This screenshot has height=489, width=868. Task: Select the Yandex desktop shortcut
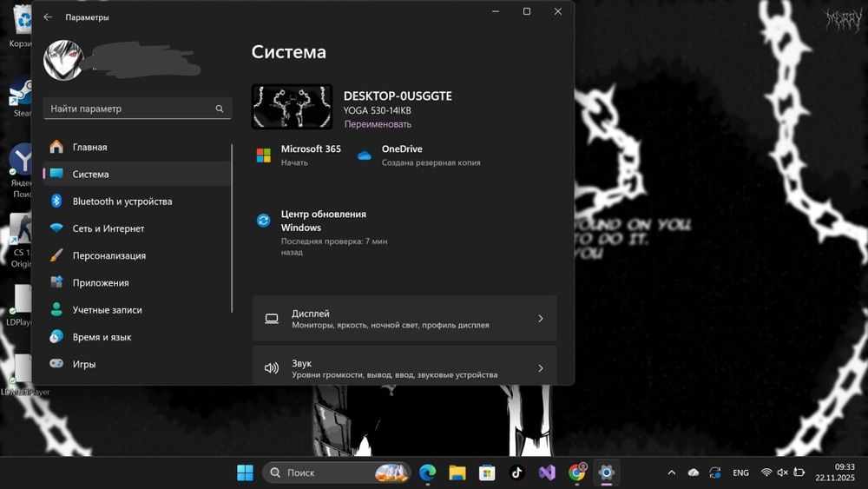coord(21,170)
